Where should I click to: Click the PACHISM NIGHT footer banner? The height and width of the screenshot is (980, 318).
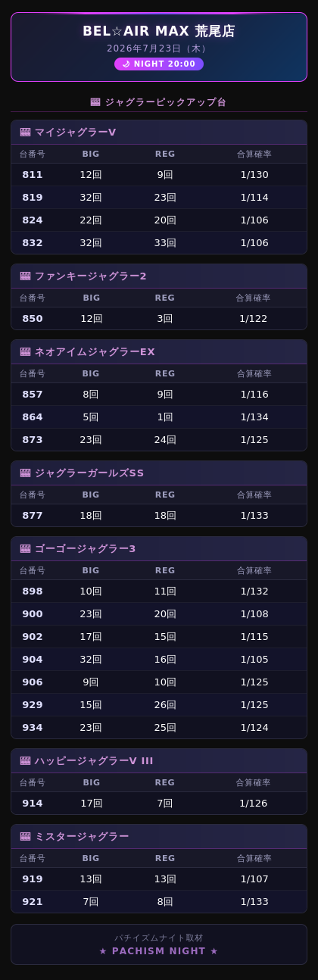click(x=159, y=944)
